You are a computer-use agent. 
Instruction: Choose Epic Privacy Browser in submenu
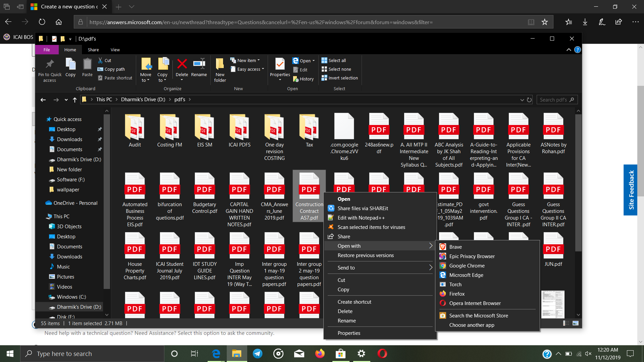[487, 256]
